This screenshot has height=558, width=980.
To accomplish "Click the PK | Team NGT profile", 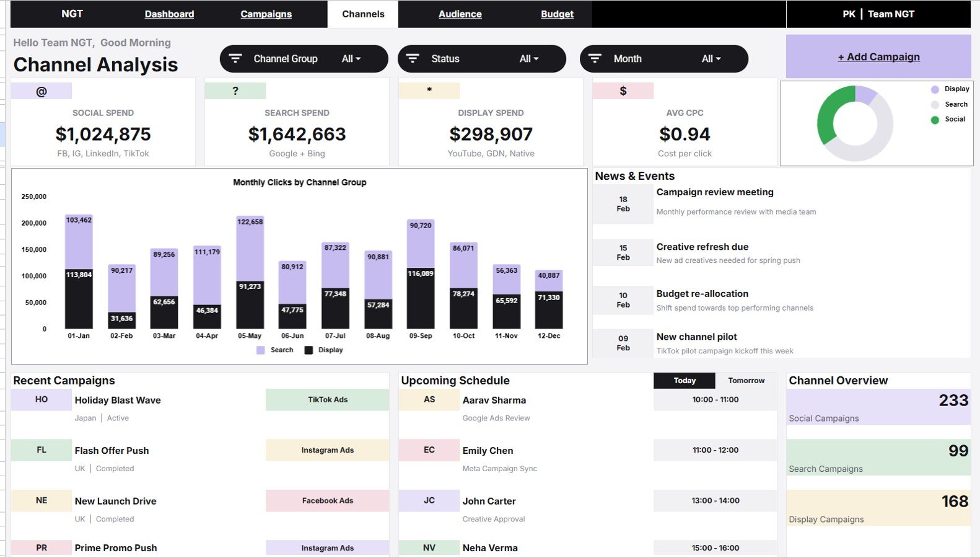I will (878, 14).
